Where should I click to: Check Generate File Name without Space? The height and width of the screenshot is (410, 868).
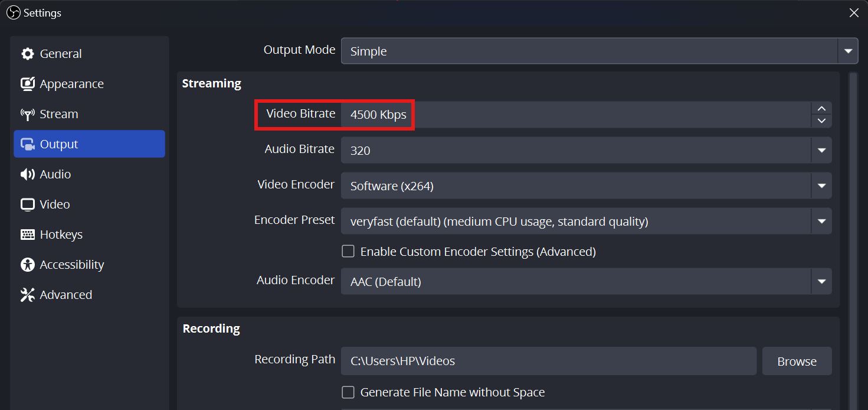click(348, 392)
